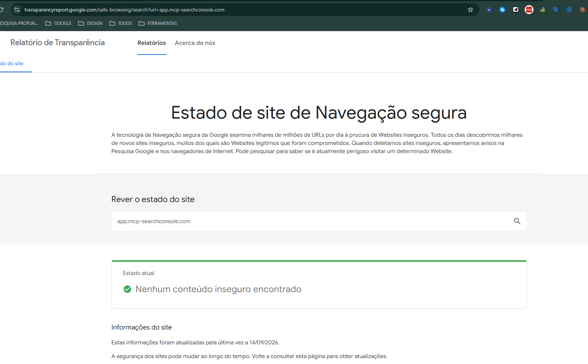Click the 'Estado atual' label
588x364 pixels.
139,273
